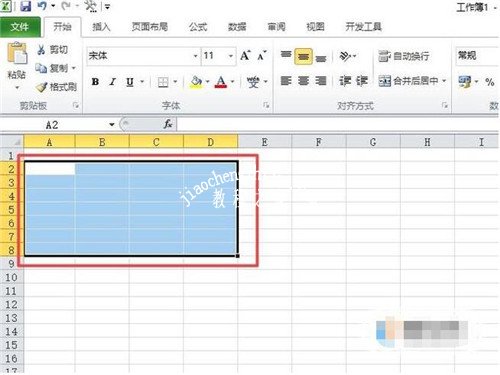Toggle italic formatting
This screenshot has height=375, width=500.
click(113, 82)
